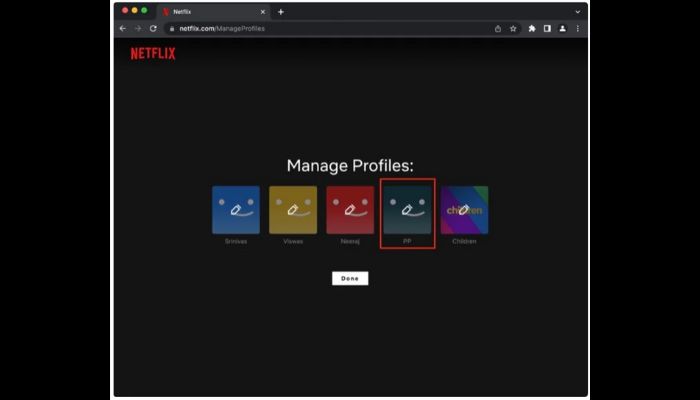This screenshot has width=700, height=400.
Task: Click the Neeraj profile name
Action: 350,241
